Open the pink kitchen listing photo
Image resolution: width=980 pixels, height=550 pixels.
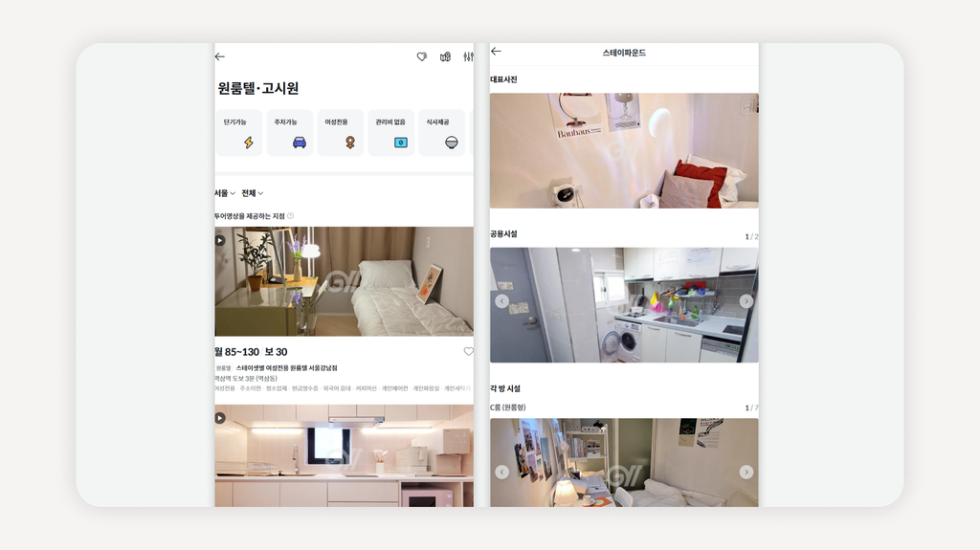[345, 455]
